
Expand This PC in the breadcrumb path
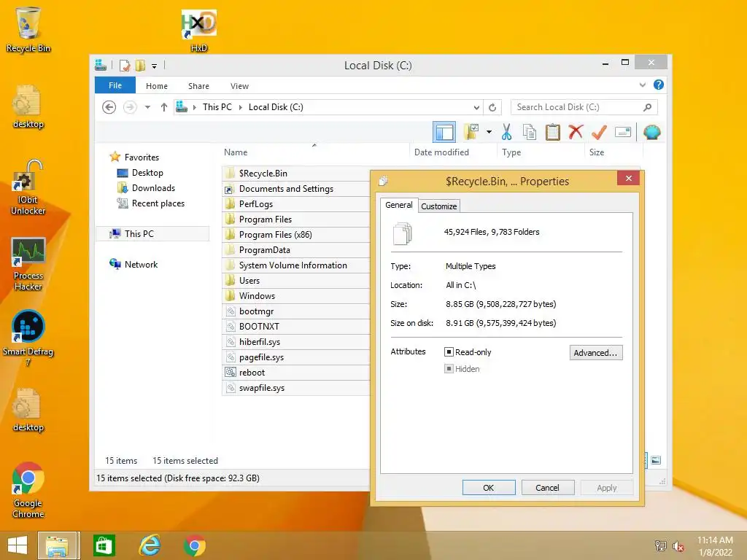pyautogui.click(x=194, y=107)
